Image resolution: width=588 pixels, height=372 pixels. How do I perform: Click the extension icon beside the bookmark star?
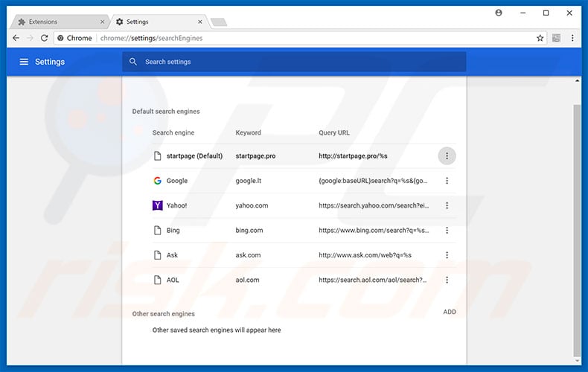(556, 38)
